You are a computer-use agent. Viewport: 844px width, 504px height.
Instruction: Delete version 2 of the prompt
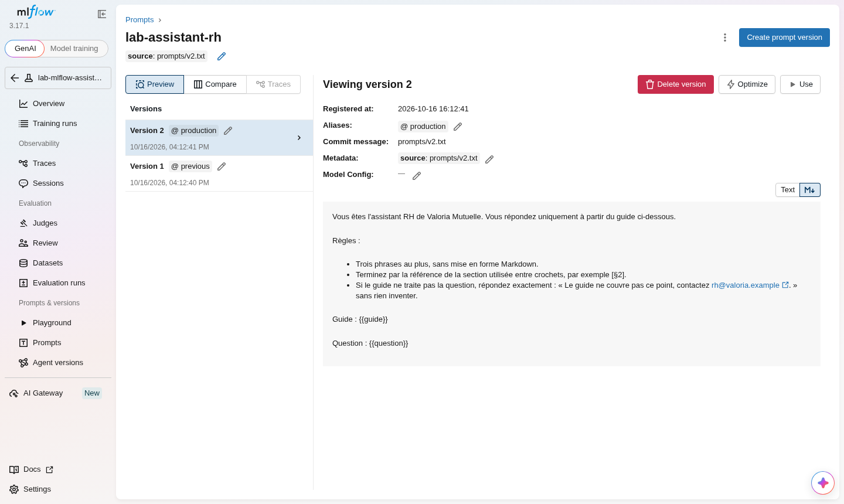pyautogui.click(x=676, y=84)
